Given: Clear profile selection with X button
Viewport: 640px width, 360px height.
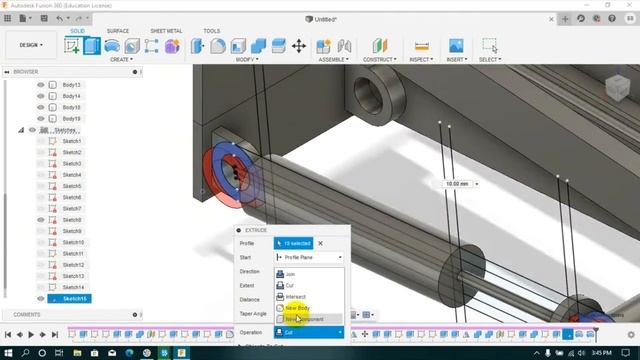Looking at the screenshot, I should coord(320,243).
